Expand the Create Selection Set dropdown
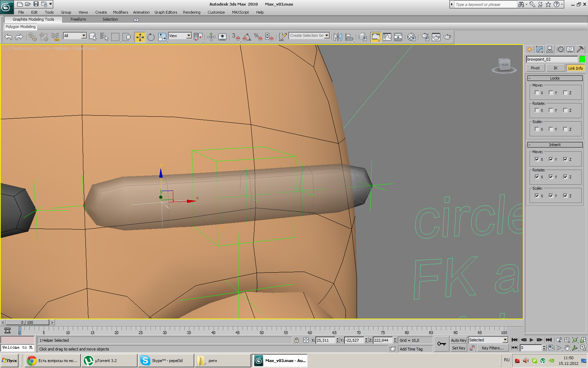The image size is (588, 368). 327,36
